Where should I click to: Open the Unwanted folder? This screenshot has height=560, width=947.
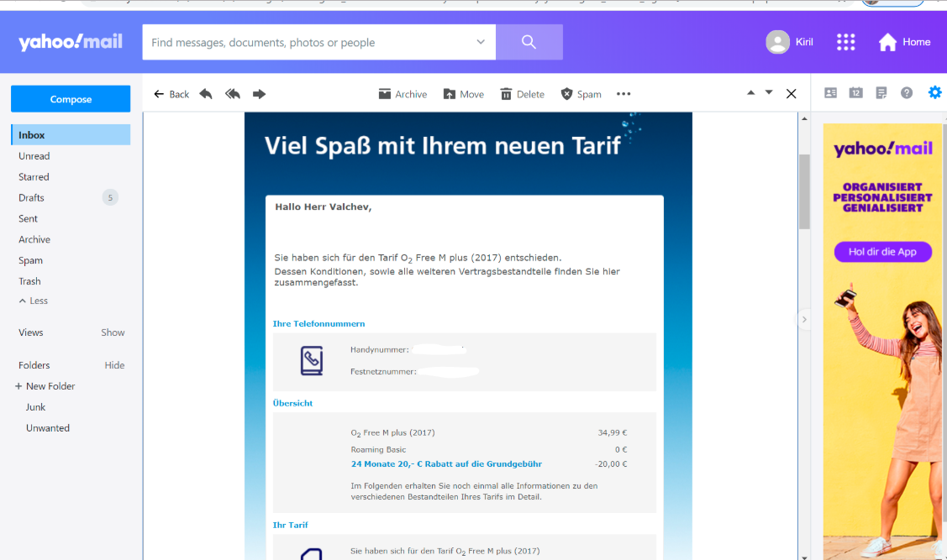coord(48,428)
